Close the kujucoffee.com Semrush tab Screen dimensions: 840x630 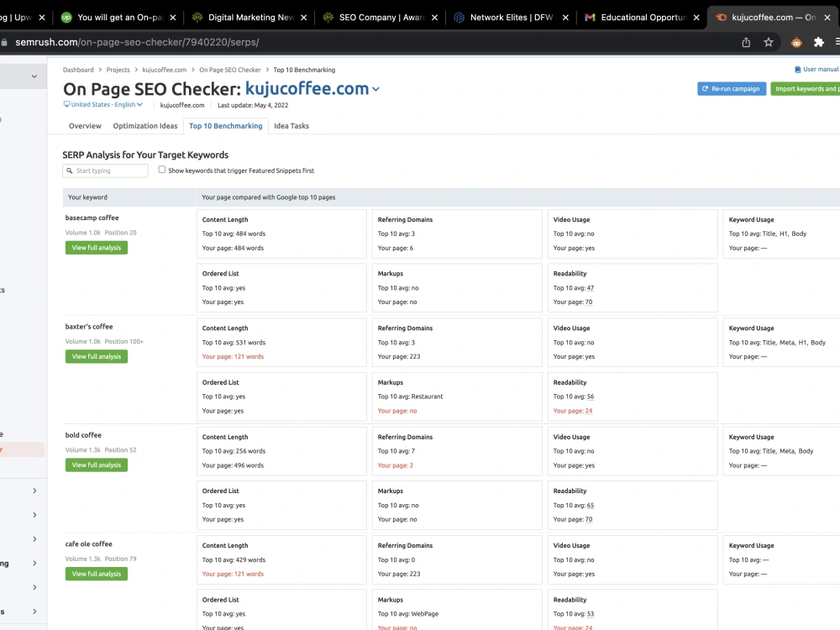point(827,18)
